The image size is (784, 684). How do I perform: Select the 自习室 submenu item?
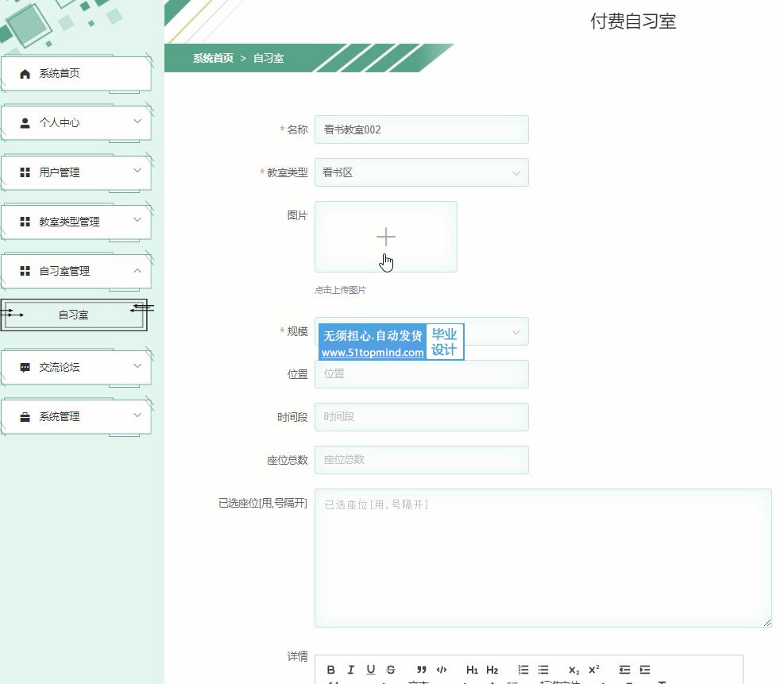73,315
